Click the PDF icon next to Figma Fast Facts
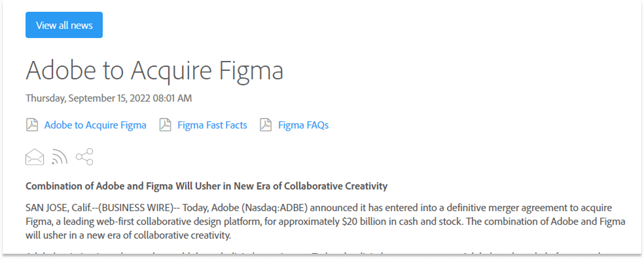 click(x=165, y=125)
